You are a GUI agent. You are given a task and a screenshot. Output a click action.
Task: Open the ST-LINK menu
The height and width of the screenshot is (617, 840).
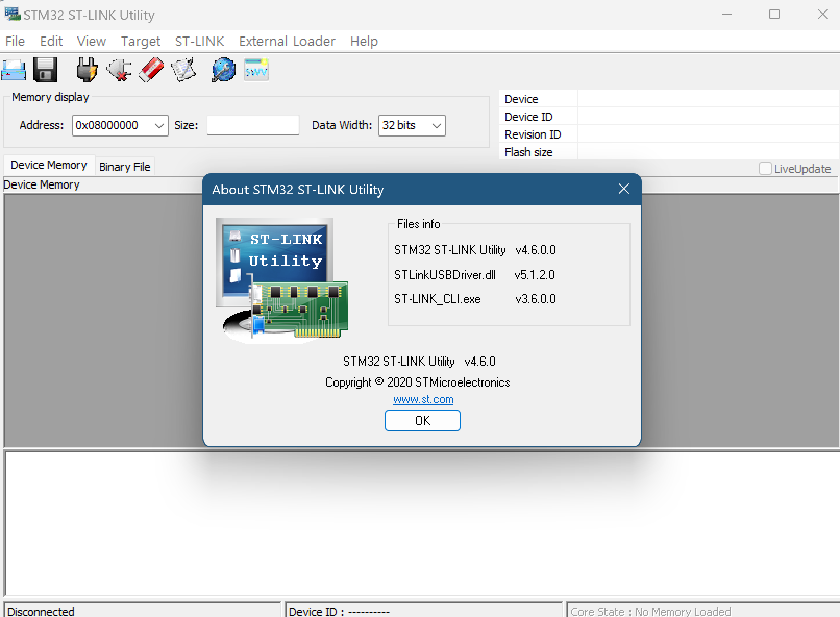200,41
